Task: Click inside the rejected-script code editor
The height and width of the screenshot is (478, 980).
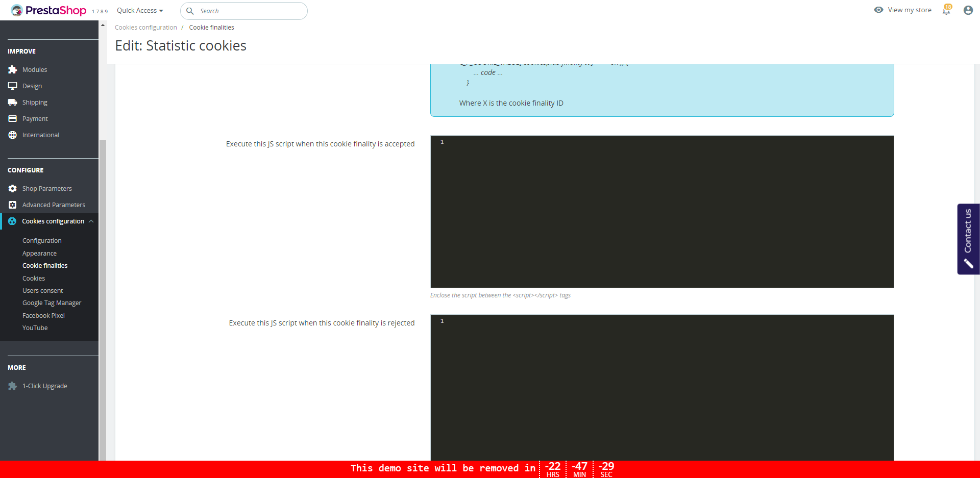Action: tap(662, 388)
